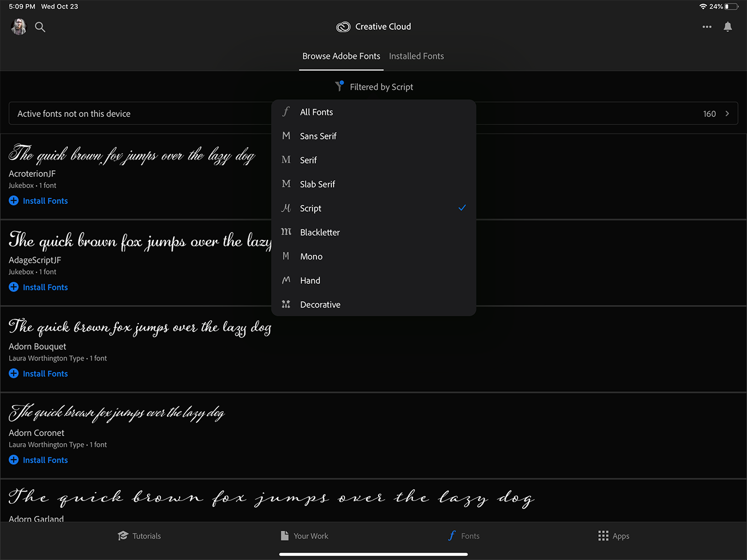Filter by Blackletter

pyautogui.click(x=374, y=232)
